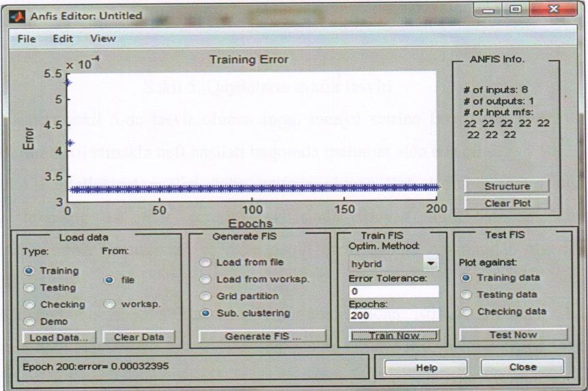The image size is (588, 391).
Task: Select Checking data type radio button
Action: point(29,304)
